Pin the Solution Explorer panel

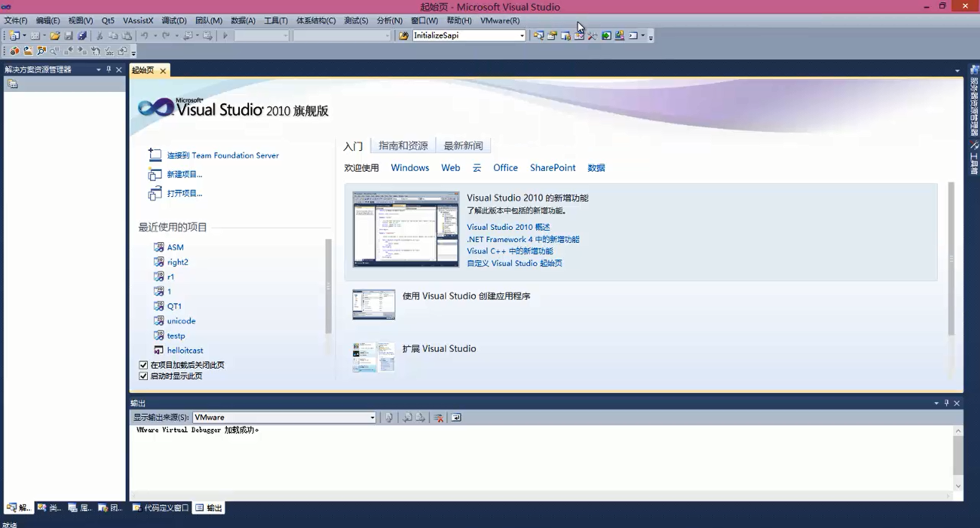click(108, 70)
